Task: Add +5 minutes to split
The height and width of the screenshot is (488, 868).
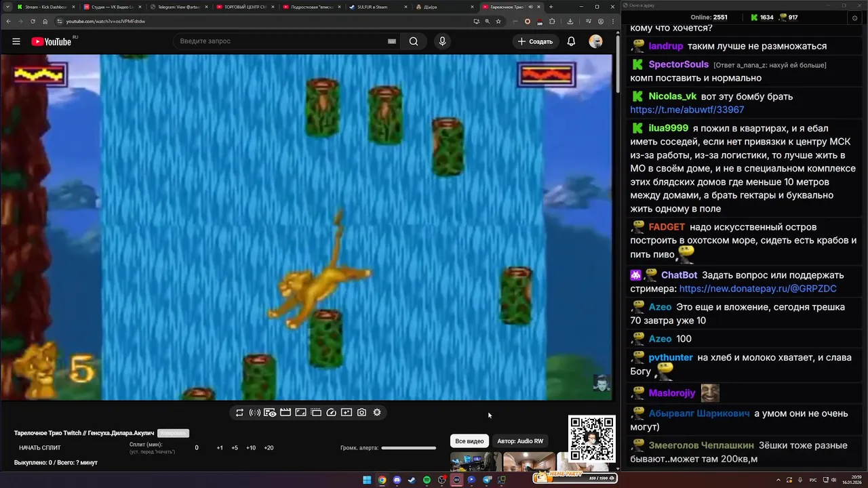Action: [x=235, y=448]
